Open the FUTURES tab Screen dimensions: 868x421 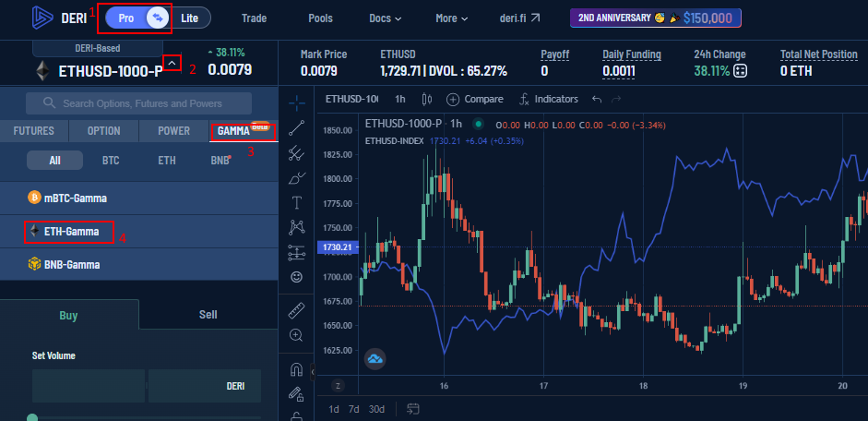click(x=34, y=131)
